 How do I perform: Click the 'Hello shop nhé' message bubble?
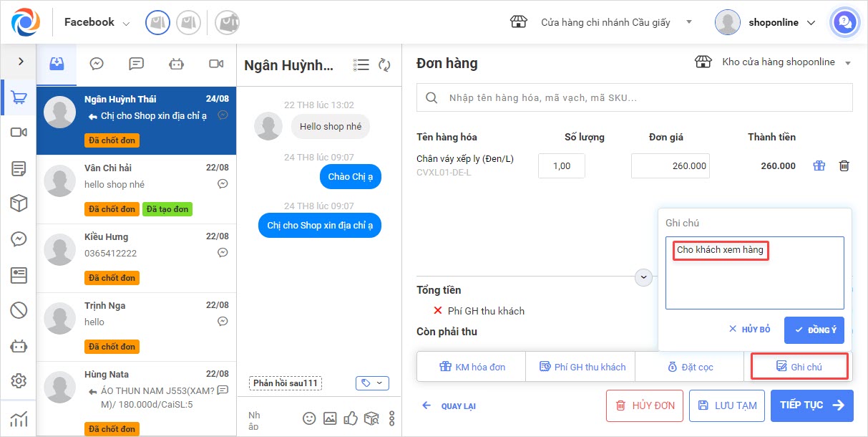[x=331, y=126]
